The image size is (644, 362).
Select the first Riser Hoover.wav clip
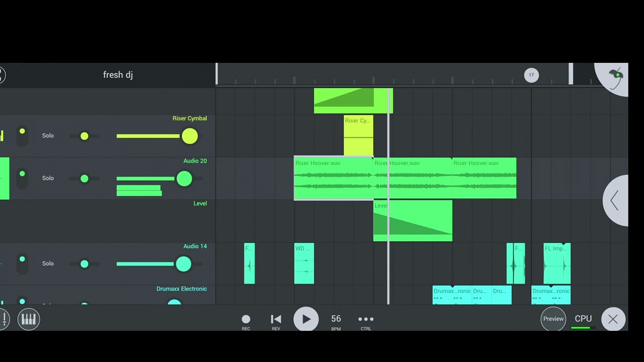pyautogui.click(x=334, y=178)
